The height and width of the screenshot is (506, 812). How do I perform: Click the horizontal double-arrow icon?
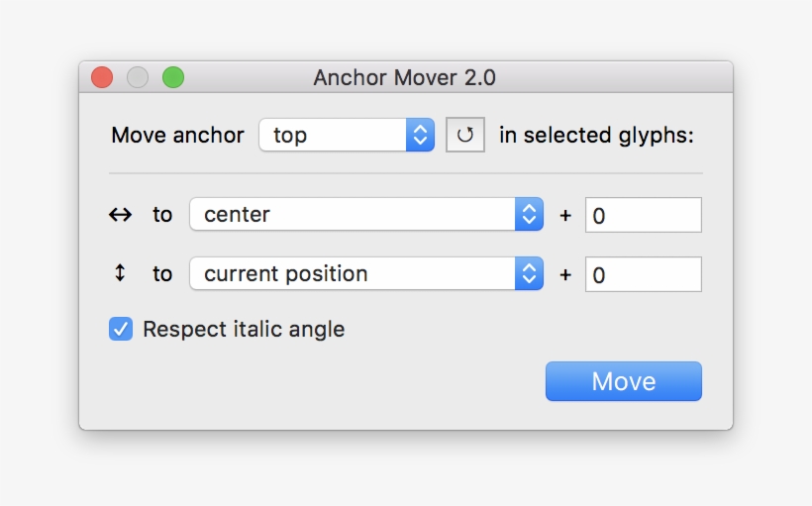[120, 215]
